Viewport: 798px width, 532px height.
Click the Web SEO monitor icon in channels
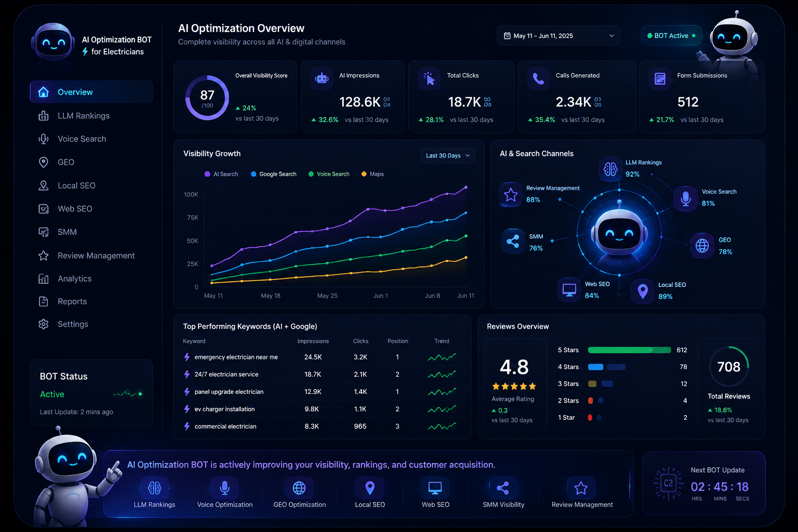[x=569, y=289]
